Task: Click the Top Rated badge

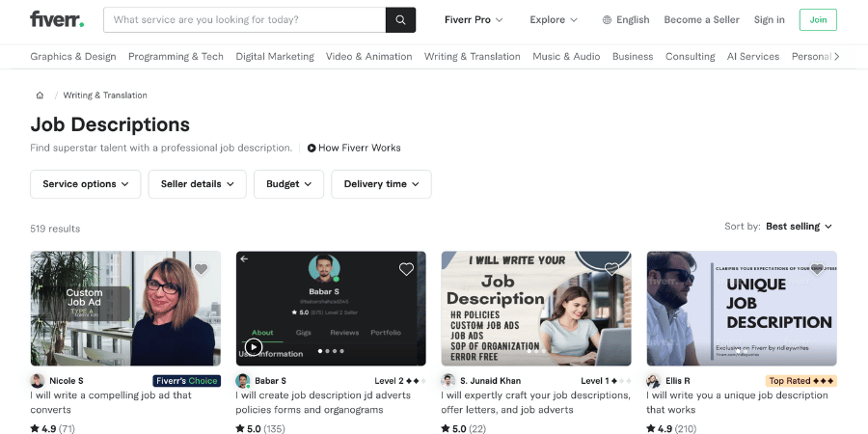Action: tap(801, 381)
